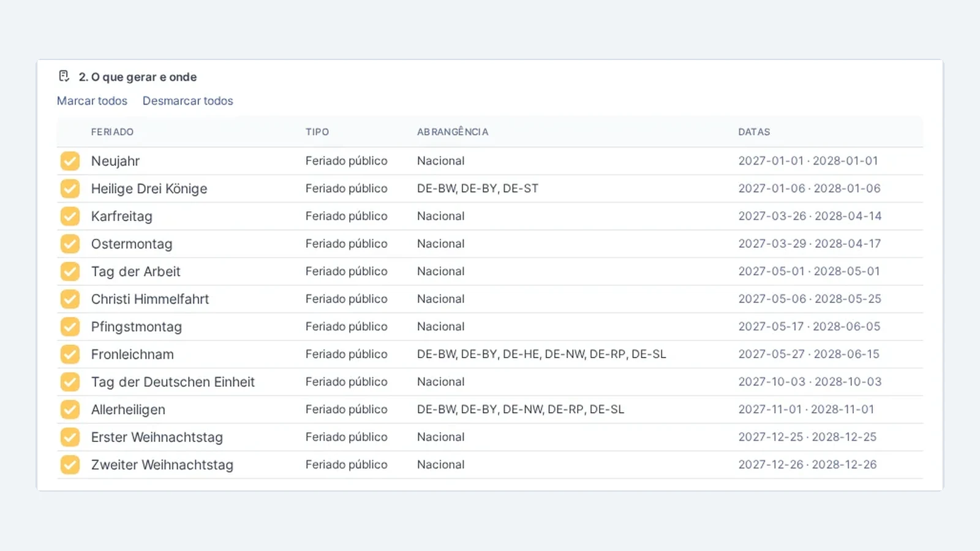The image size is (980, 551).
Task: Click the Fronleichnam coverage list ending in DE-SL
Action: pyautogui.click(x=541, y=354)
